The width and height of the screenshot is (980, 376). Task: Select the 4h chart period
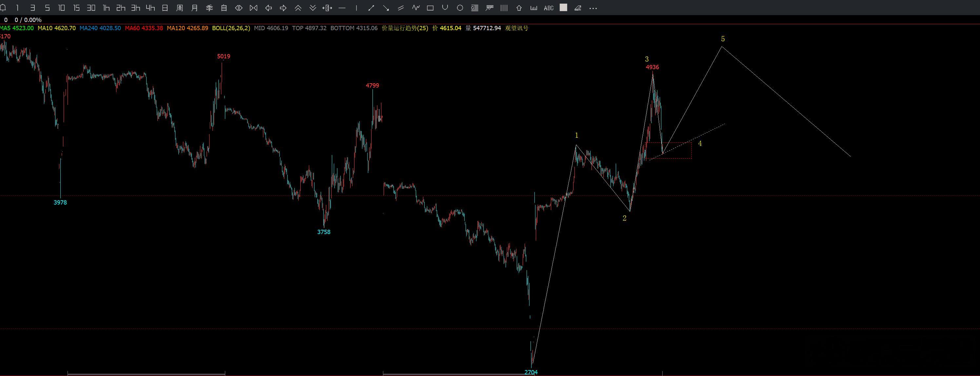click(150, 8)
